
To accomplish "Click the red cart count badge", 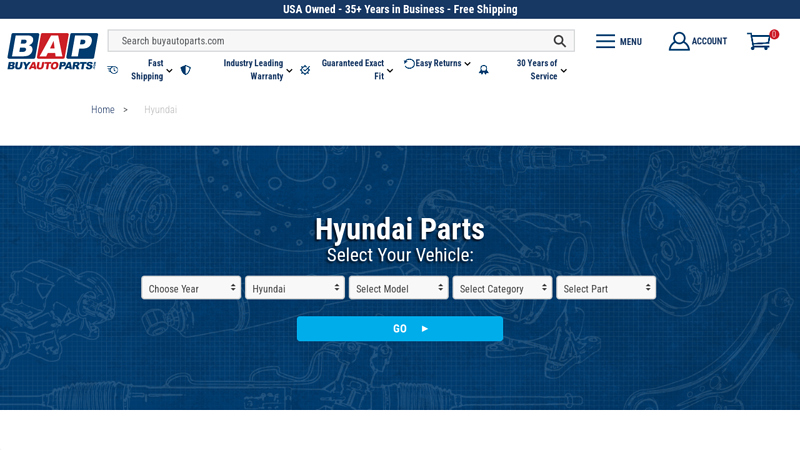I will point(774,34).
